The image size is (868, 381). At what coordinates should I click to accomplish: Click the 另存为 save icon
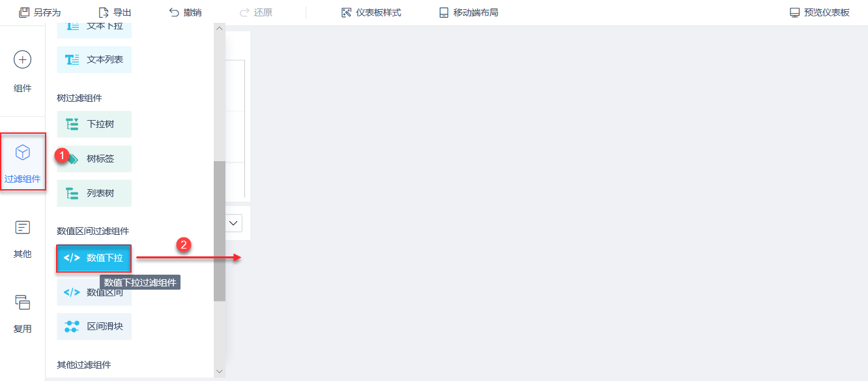click(23, 12)
